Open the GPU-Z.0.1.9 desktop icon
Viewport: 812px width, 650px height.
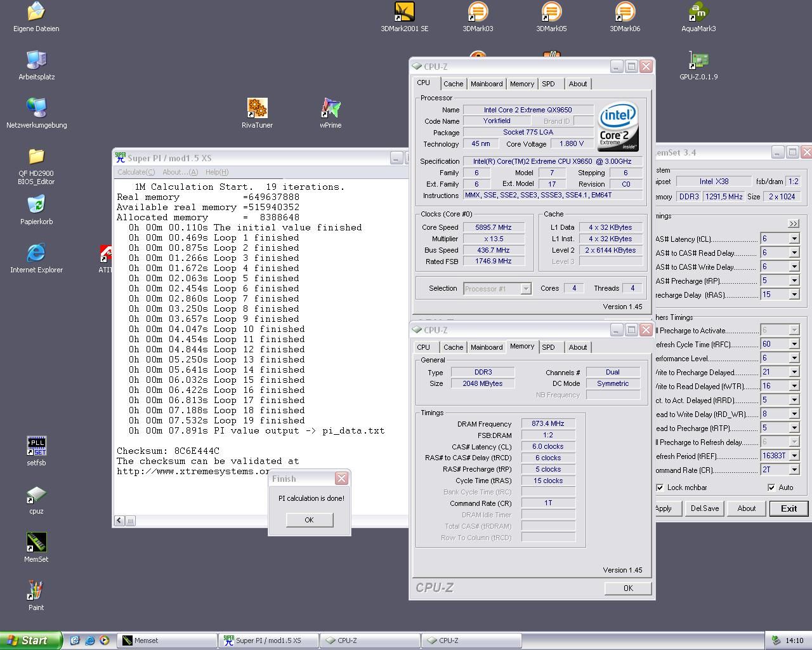(698, 65)
